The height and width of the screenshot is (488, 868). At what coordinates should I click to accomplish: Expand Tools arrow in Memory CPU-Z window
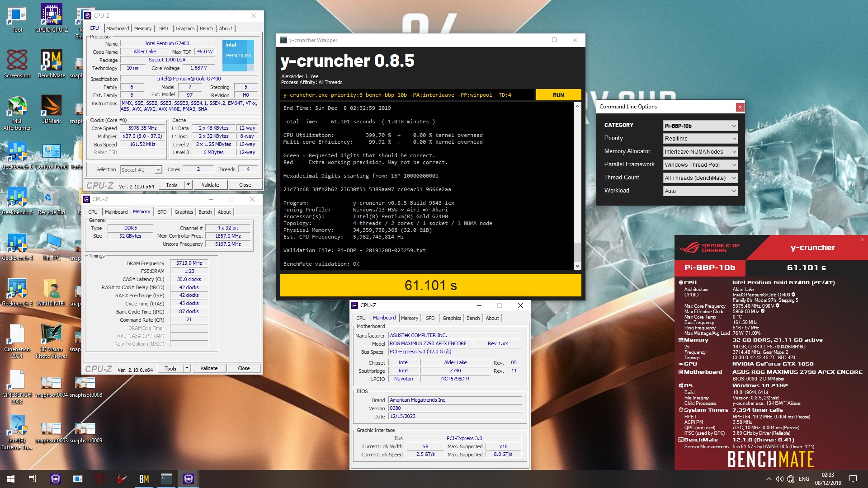point(187,368)
